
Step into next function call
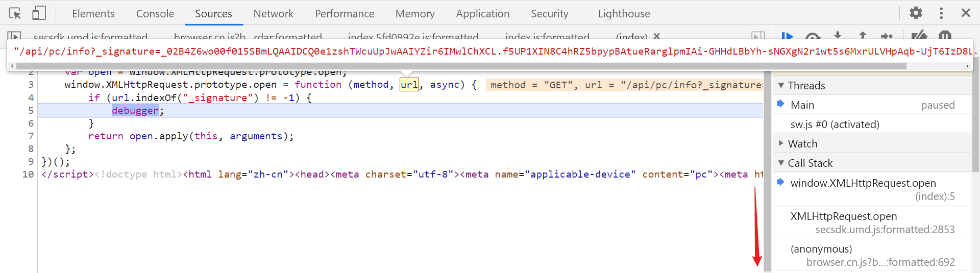(838, 36)
